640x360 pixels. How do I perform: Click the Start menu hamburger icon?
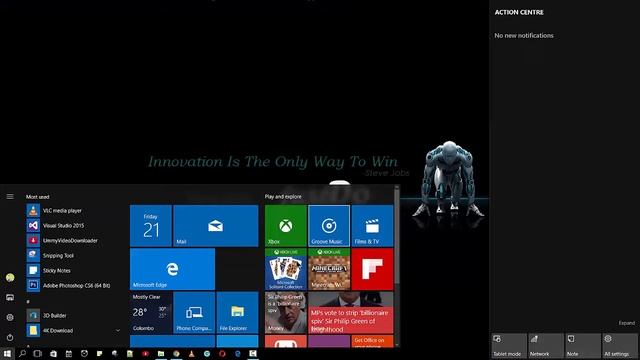point(10,197)
